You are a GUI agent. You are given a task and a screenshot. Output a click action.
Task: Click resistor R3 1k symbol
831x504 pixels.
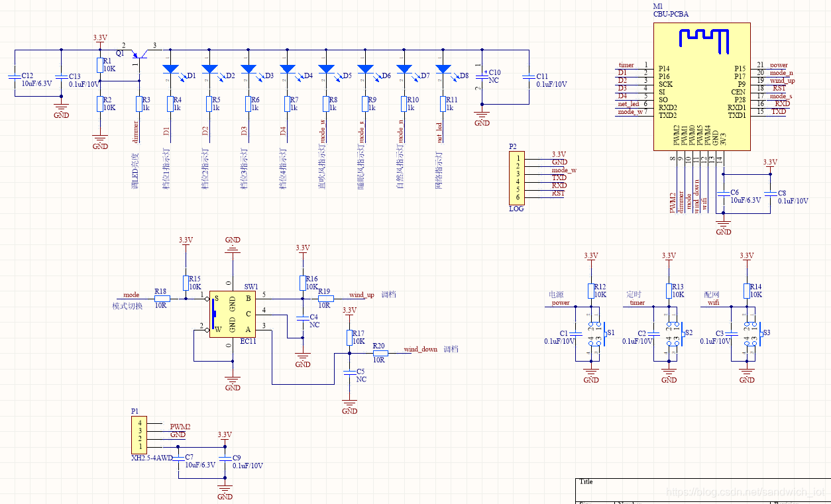pyautogui.click(x=139, y=103)
